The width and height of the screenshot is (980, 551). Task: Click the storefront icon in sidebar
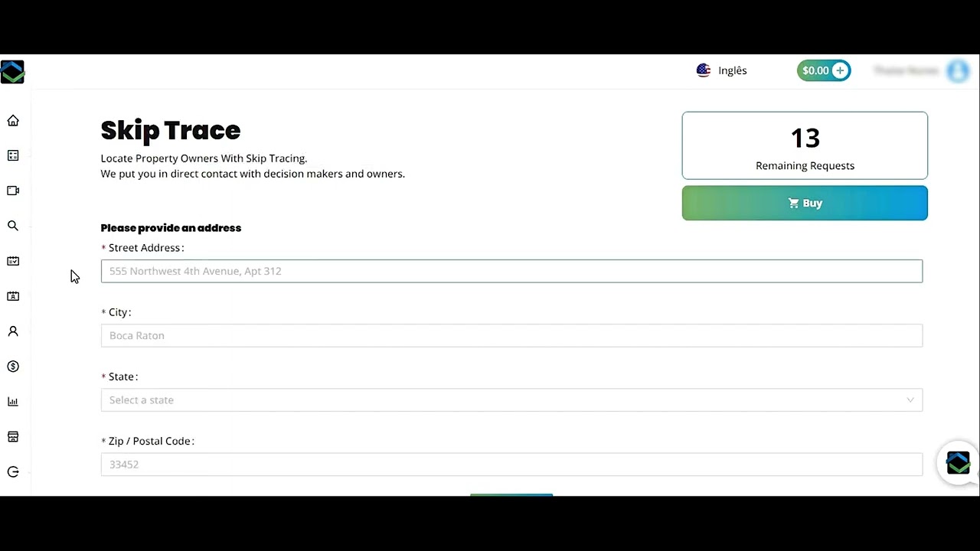tap(13, 437)
